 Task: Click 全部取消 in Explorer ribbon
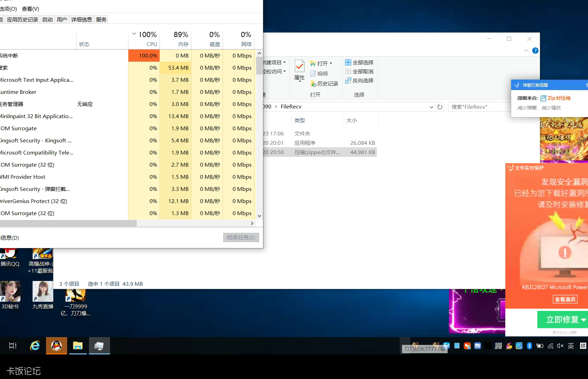click(359, 71)
